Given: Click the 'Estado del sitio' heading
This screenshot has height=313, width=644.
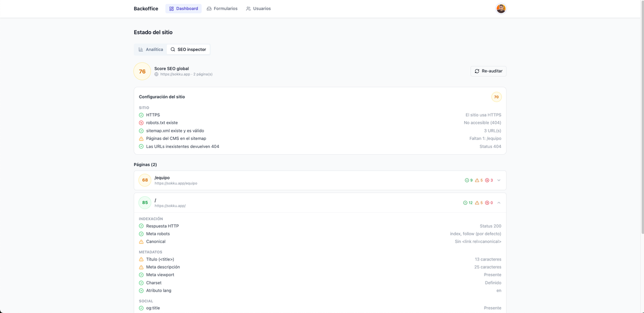Looking at the screenshot, I should tap(153, 32).
